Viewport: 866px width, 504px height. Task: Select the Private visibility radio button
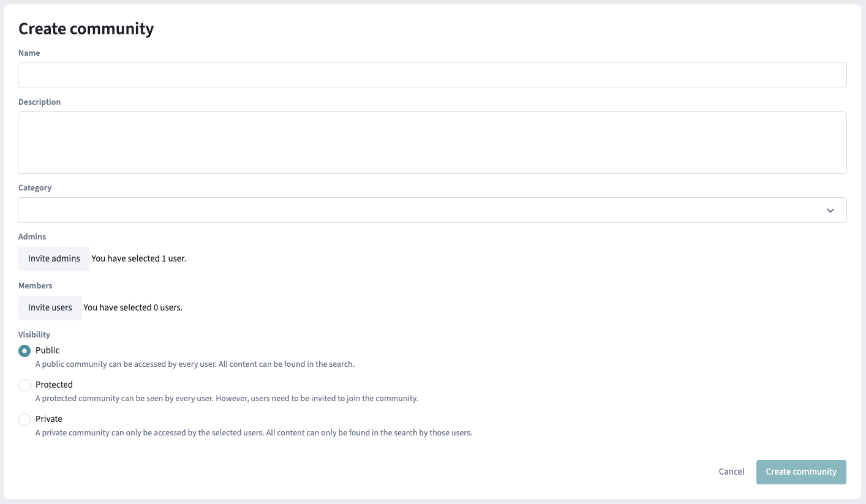click(x=24, y=419)
